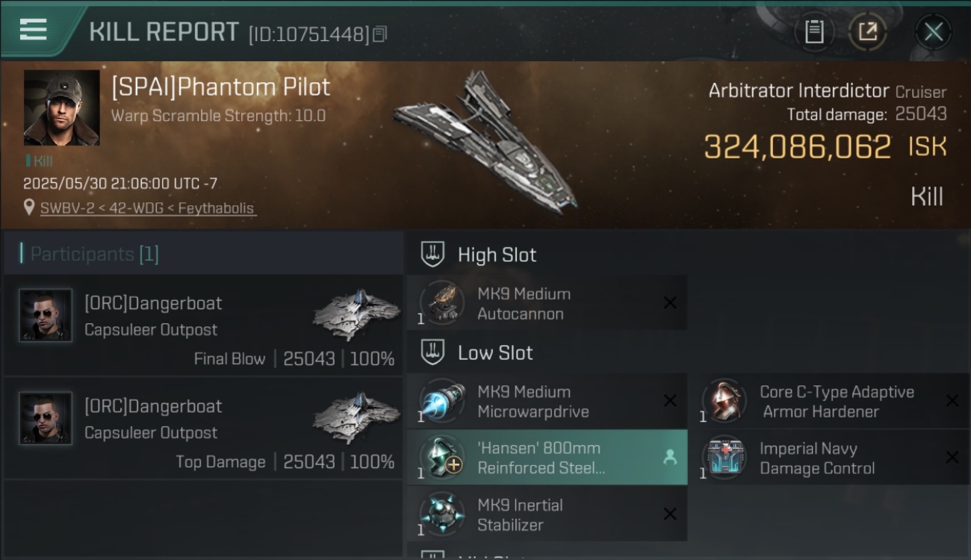The width and height of the screenshot is (971, 560).
Task: Select the Imperial Navy Damage Control icon
Action: pos(725,458)
